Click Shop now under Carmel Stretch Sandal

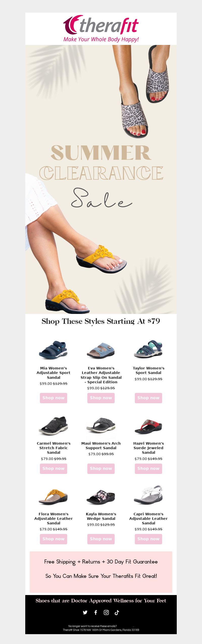coord(54,469)
